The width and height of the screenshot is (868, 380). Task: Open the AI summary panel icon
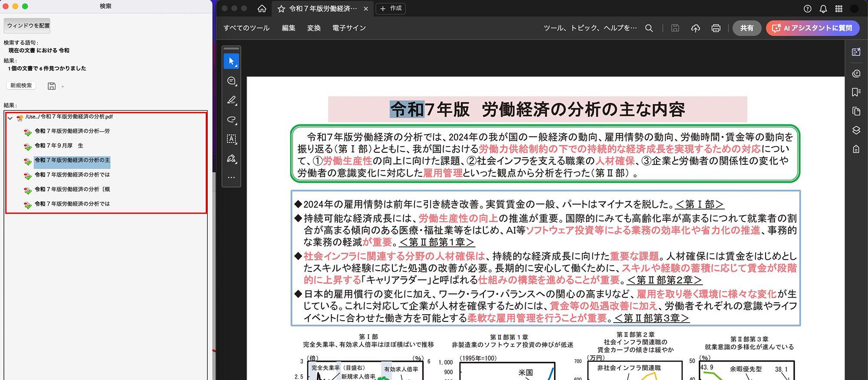click(856, 52)
